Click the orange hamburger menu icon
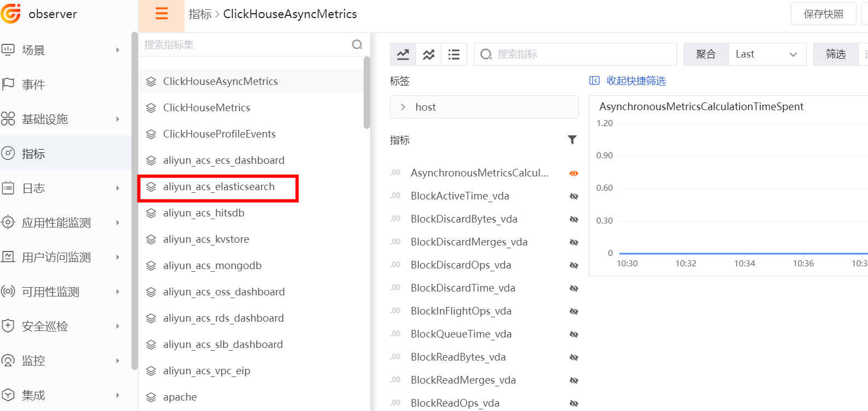The width and height of the screenshot is (868, 411). click(162, 14)
